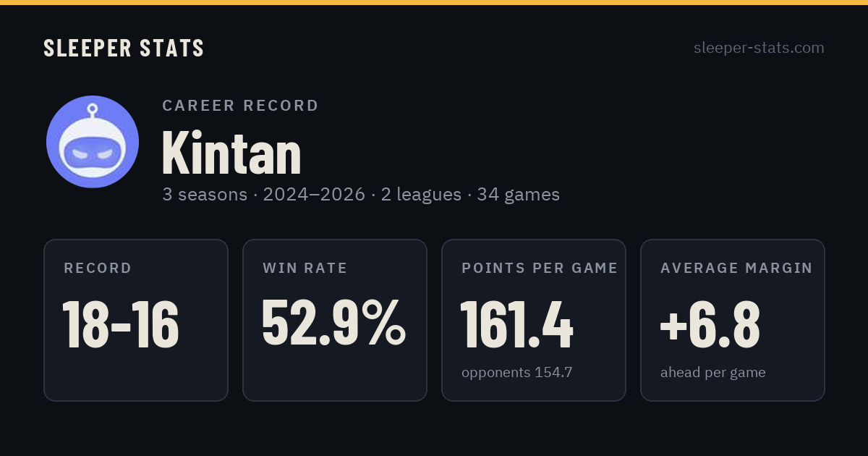Click the WIN RATE label

click(x=305, y=269)
